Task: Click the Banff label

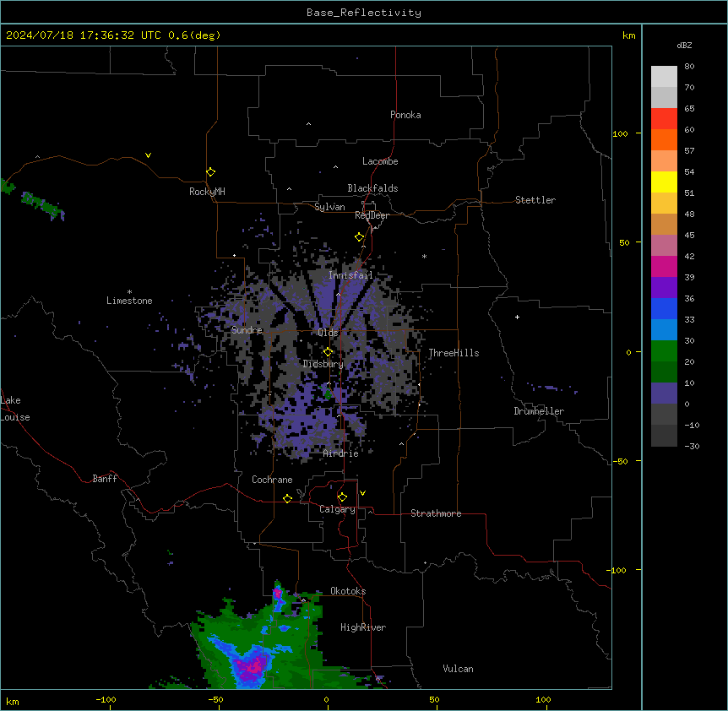Action: pos(105,479)
